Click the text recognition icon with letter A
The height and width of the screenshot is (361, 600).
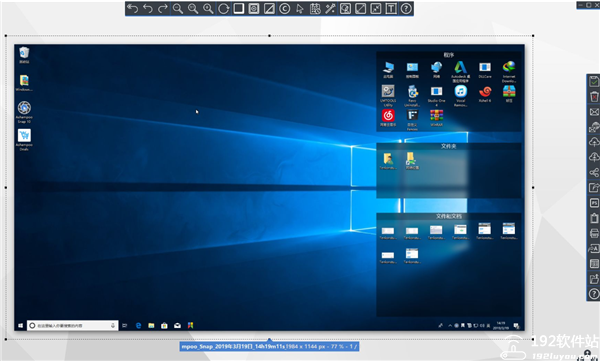(594, 248)
